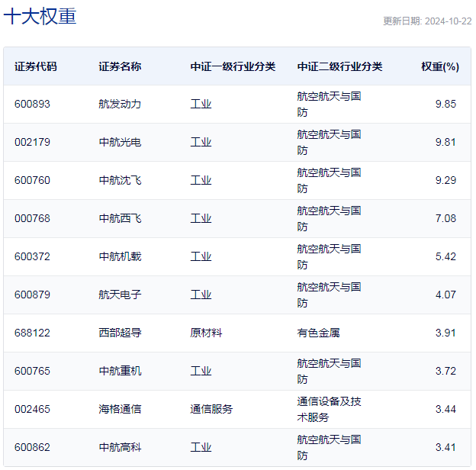The width and height of the screenshot is (476, 470).
Task: Open 航空航天与国防 link in 中航西飞 row
Action: pos(329,218)
